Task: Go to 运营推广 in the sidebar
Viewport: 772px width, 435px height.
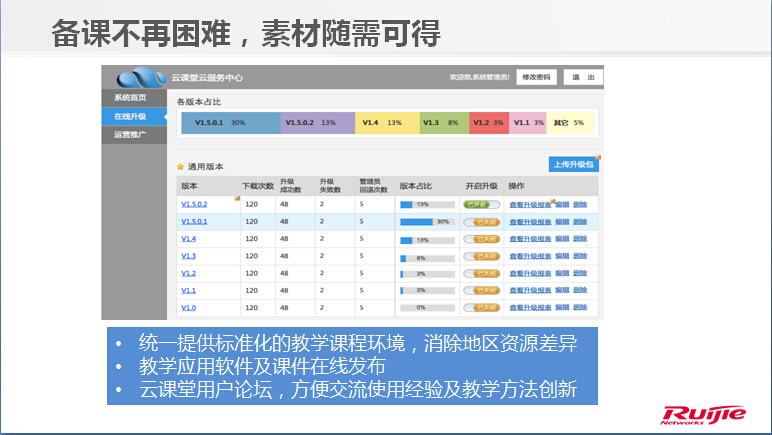Action: click(x=130, y=134)
